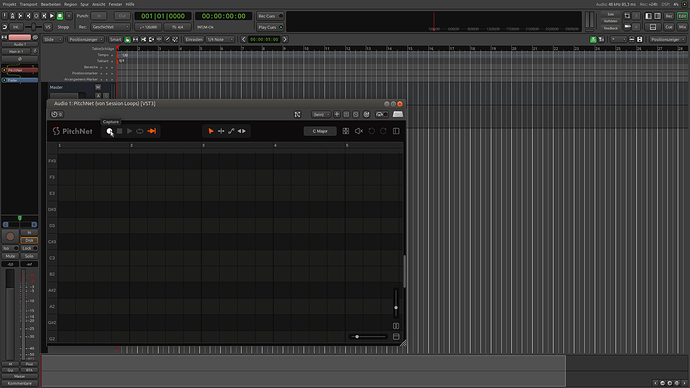Toggle PitchNet loop playback
The width and height of the screenshot is (690, 388).
[139, 131]
